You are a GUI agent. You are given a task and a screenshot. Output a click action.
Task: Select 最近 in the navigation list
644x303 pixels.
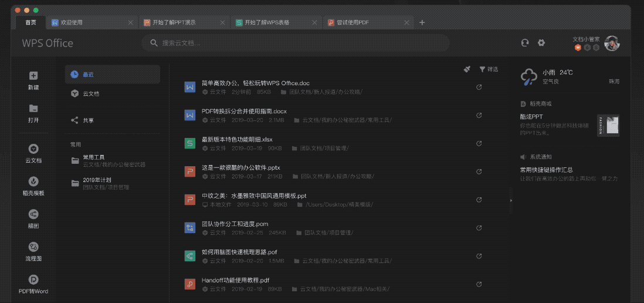(113, 75)
